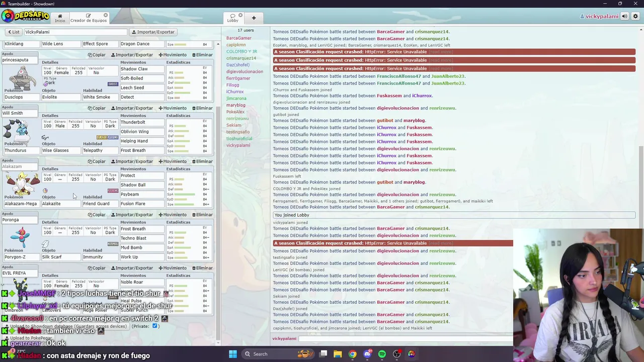Import/export the Porygon-Z set
The height and width of the screenshot is (362, 644).
pyautogui.click(x=132, y=215)
